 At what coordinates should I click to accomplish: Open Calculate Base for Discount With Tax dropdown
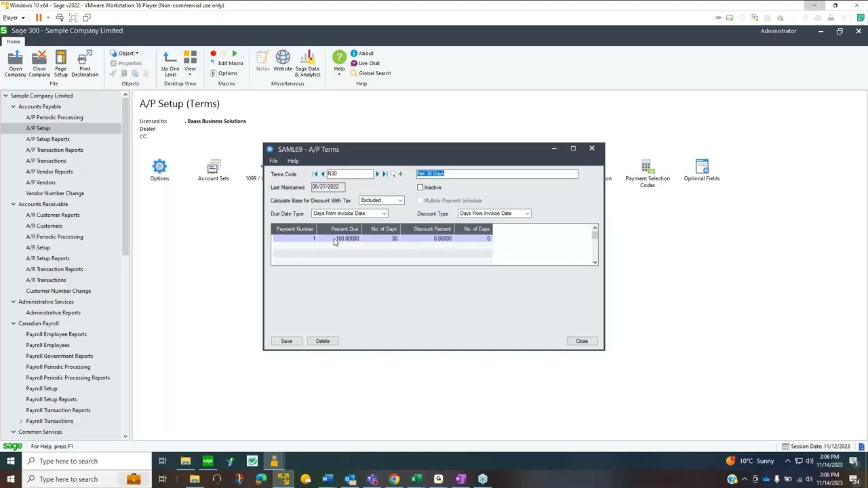pos(400,201)
